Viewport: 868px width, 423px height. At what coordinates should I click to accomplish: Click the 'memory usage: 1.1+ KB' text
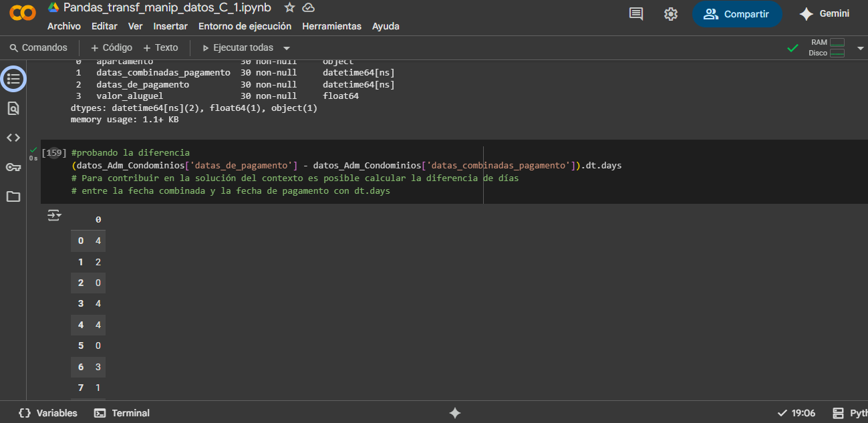click(124, 120)
